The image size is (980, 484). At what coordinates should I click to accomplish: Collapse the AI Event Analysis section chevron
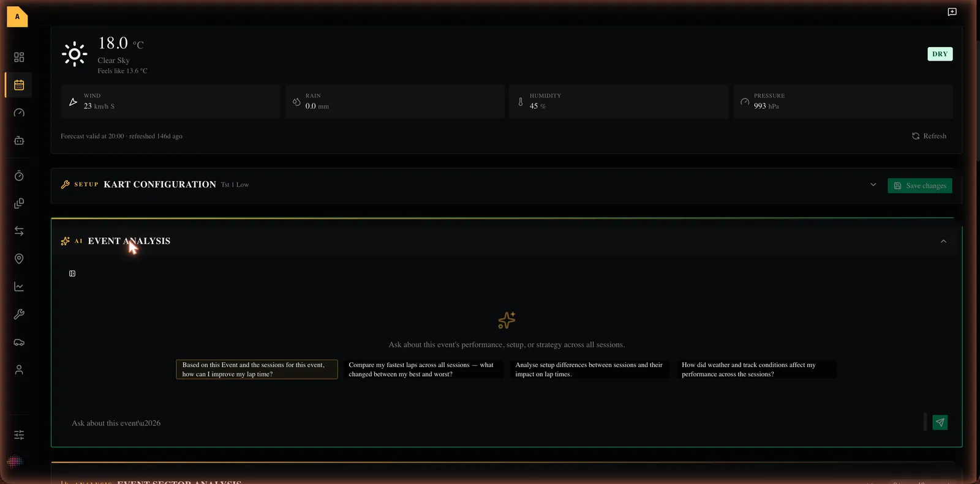click(943, 241)
